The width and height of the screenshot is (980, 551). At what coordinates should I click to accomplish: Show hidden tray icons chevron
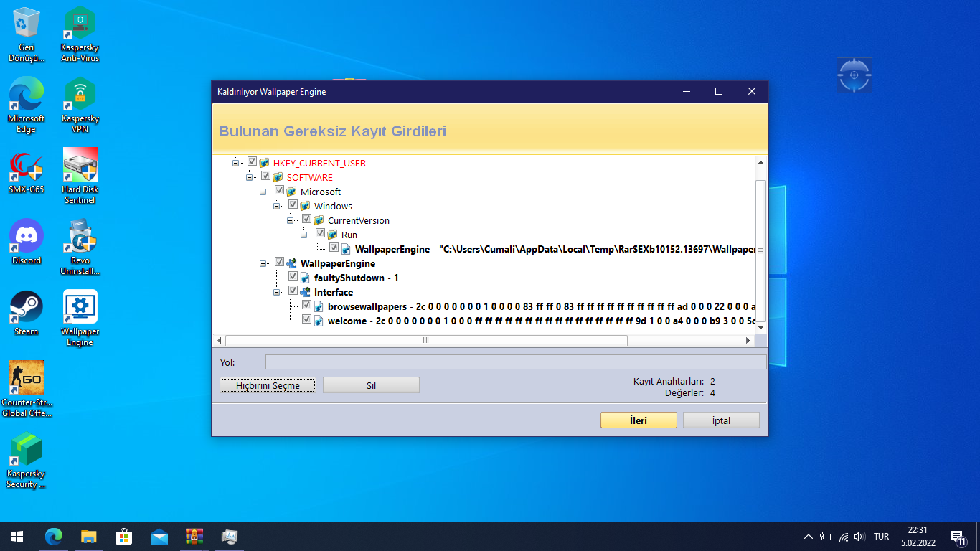click(x=809, y=537)
